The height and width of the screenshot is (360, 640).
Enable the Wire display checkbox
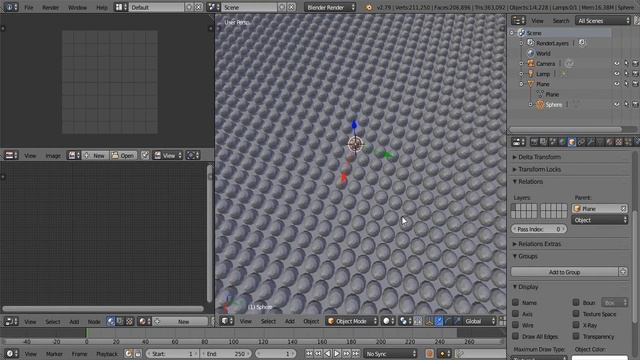click(x=516, y=325)
